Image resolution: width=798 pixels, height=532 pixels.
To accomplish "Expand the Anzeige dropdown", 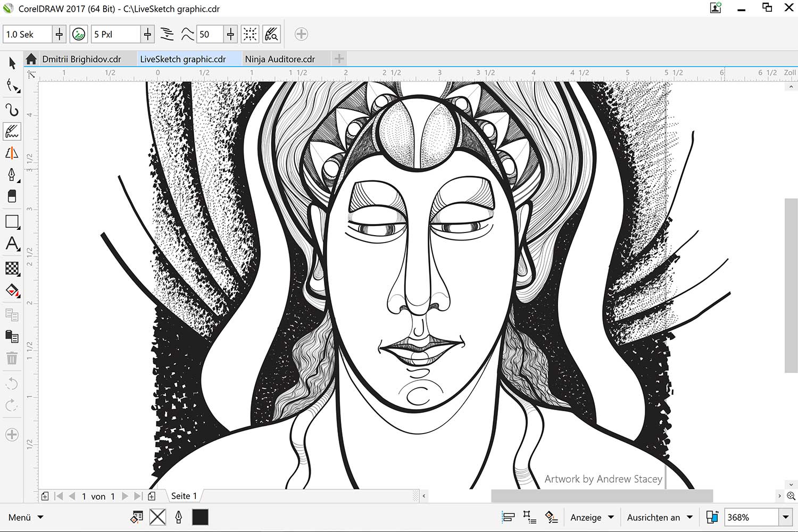I will point(592,517).
